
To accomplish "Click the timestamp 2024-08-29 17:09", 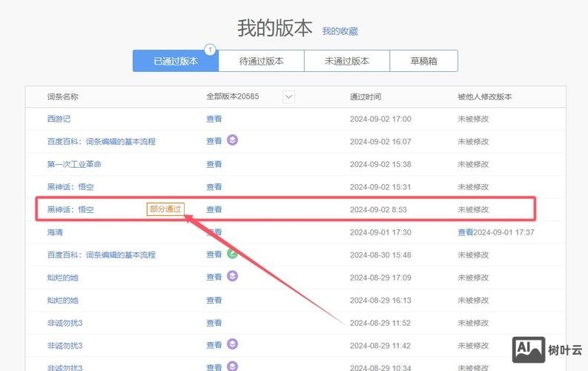I will click(380, 278).
